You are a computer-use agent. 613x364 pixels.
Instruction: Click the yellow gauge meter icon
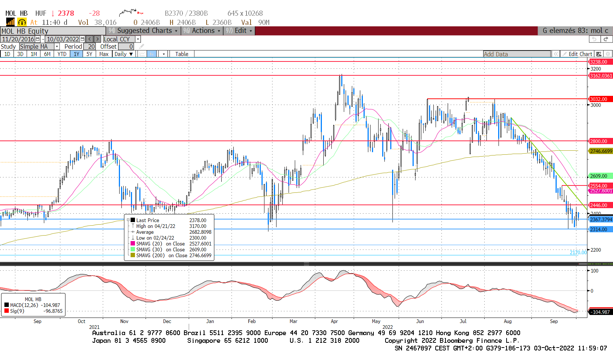22,22
